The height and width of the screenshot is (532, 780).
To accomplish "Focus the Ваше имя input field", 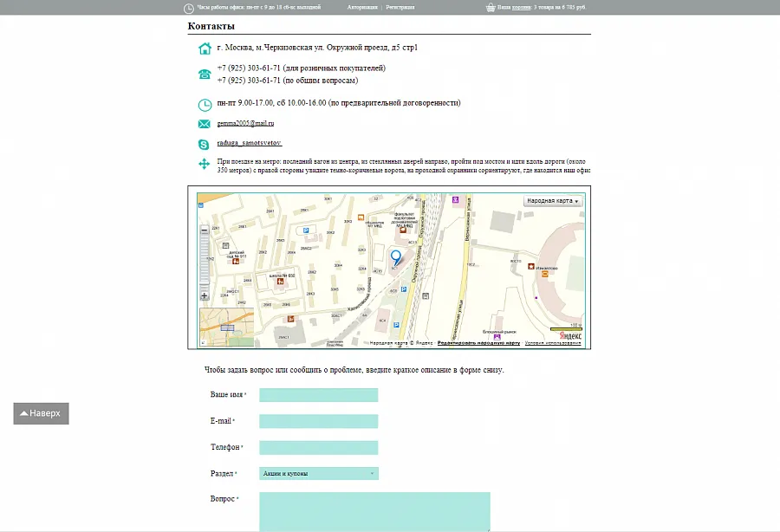I will 318,395.
